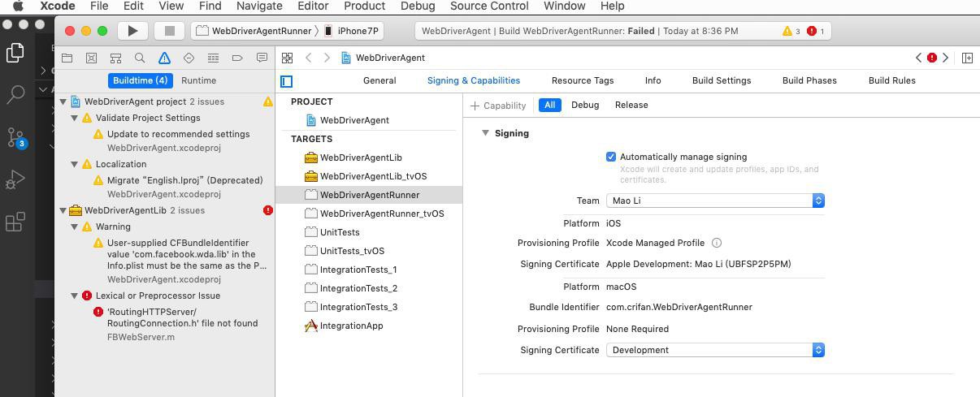The width and height of the screenshot is (980, 397).
Task: Go forward in editor history
Action: (327, 58)
